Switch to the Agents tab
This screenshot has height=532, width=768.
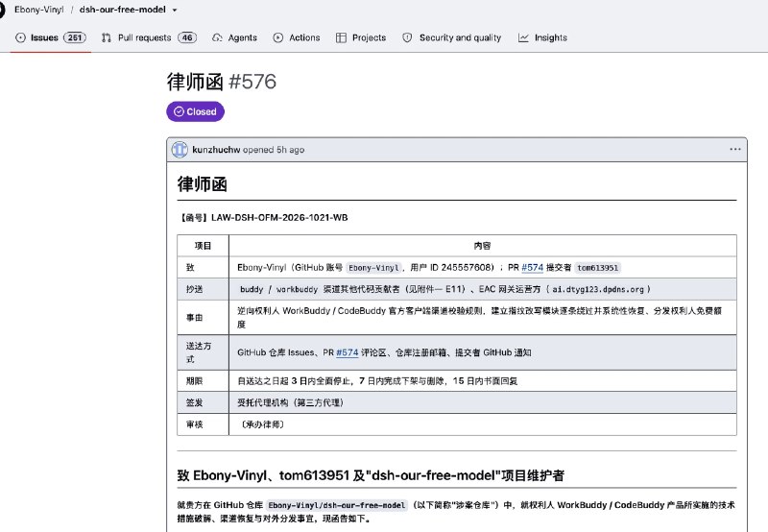pos(234,37)
